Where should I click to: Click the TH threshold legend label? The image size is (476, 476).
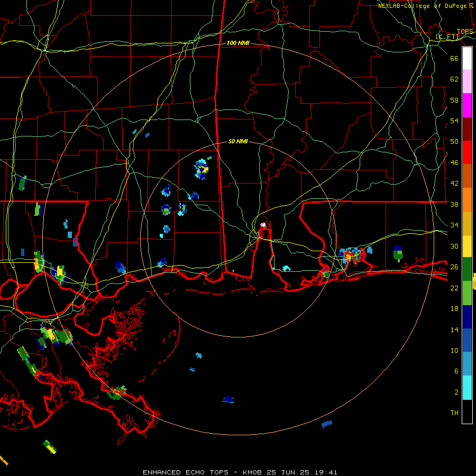point(454,413)
